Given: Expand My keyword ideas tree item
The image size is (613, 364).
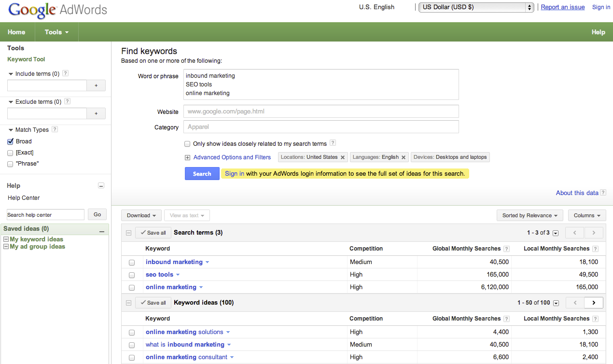Looking at the screenshot, I should coord(6,239).
